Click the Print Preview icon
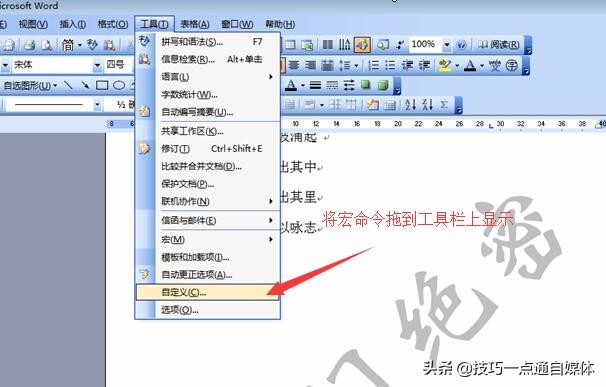The image size is (606, 387). [47, 45]
